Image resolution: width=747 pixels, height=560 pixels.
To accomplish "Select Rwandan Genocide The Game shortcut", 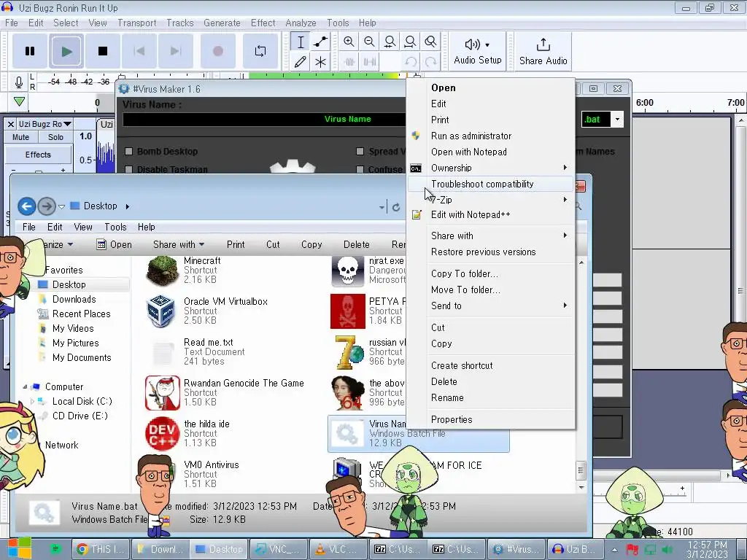I will point(225,393).
